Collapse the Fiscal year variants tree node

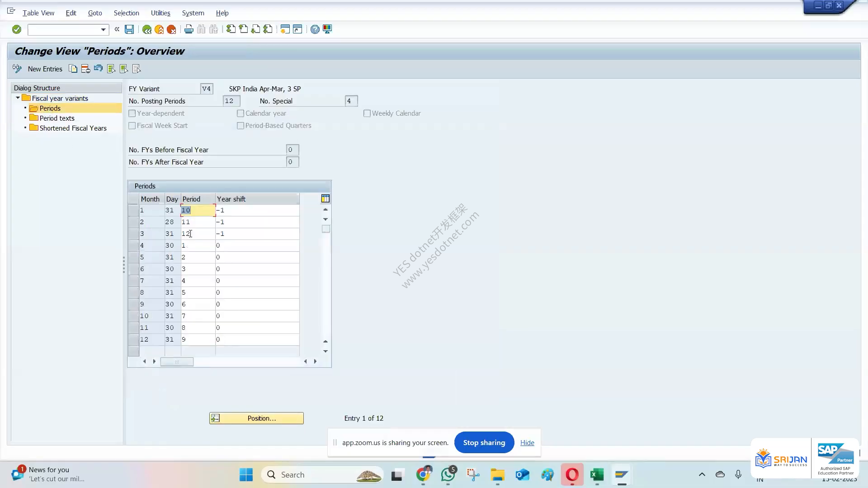point(18,98)
